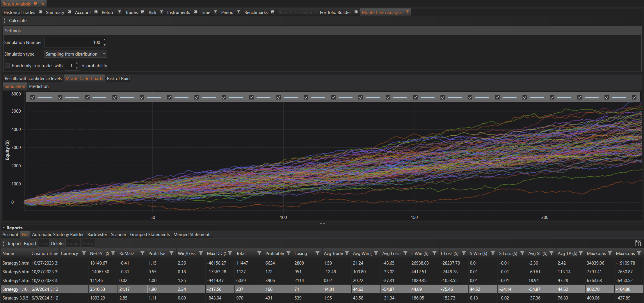Click the Calculate button
Screen dimensions: 644x303
(18, 21)
